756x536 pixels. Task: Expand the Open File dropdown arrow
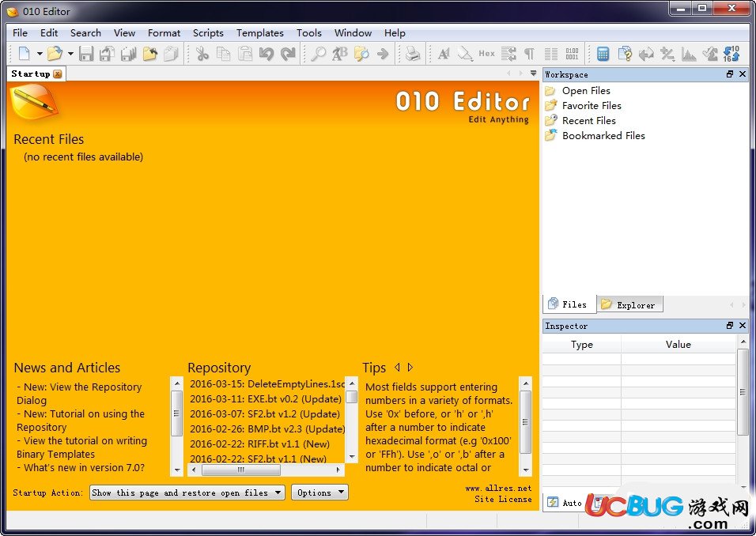(x=70, y=54)
